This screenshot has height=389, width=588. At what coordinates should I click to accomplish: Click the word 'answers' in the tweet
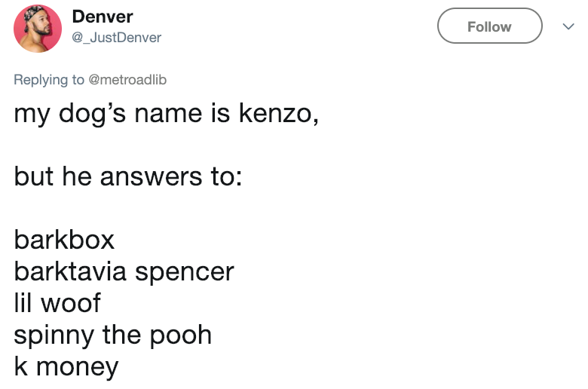pos(151,177)
